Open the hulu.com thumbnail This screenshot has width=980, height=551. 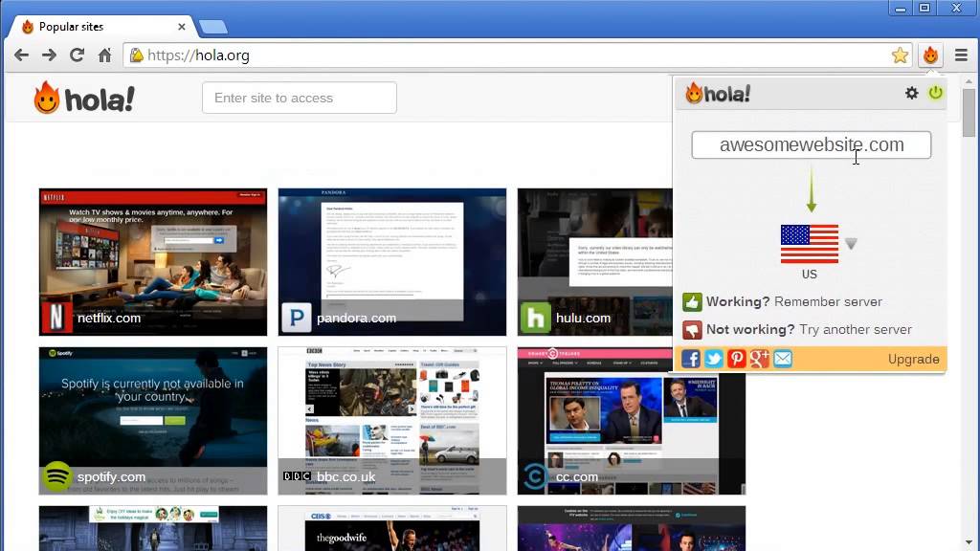click(x=595, y=262)
